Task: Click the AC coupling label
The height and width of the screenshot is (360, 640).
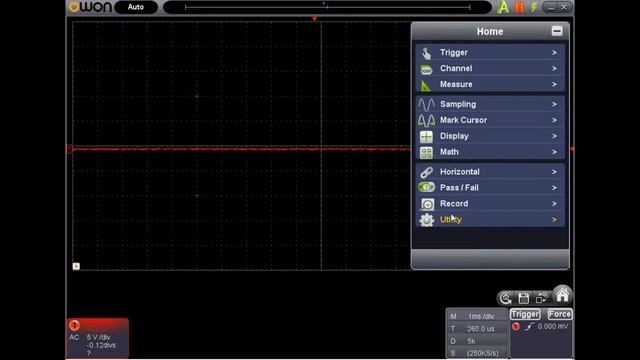Action: tap(74, 338)
